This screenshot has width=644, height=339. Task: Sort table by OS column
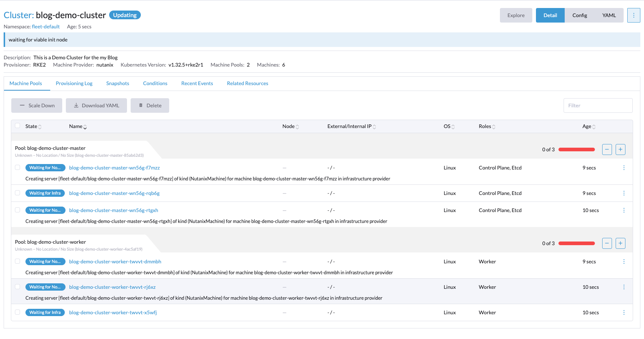[x=449, y=127]
